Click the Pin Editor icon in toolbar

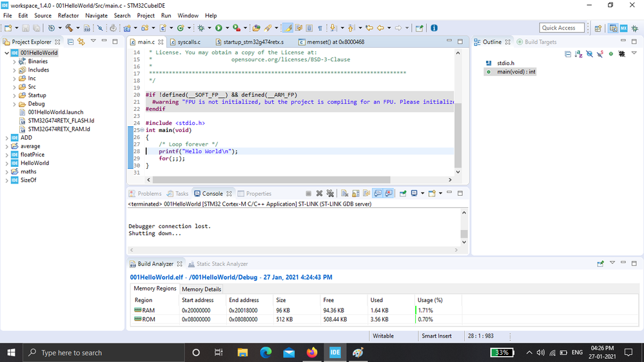point(419,28)
